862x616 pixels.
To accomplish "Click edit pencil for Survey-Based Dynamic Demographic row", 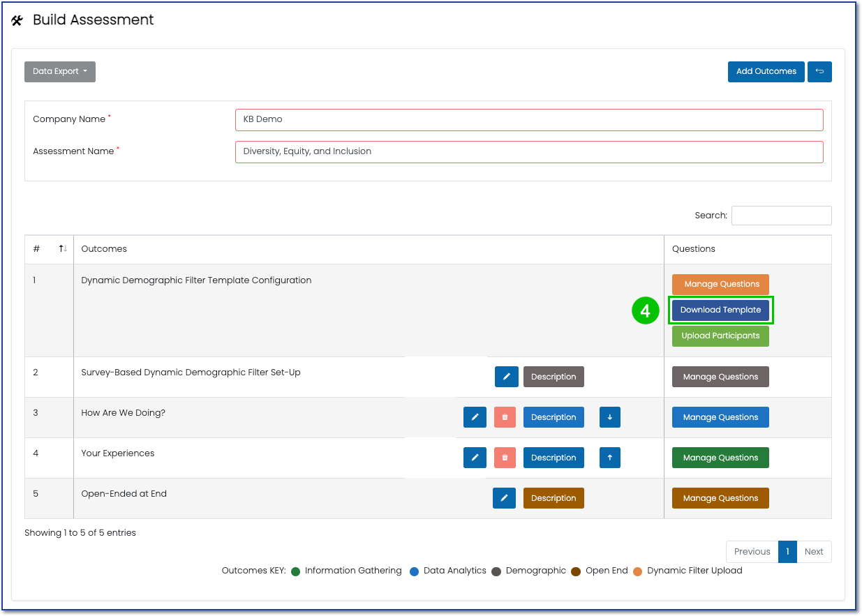I will click(x=506, y=377).
